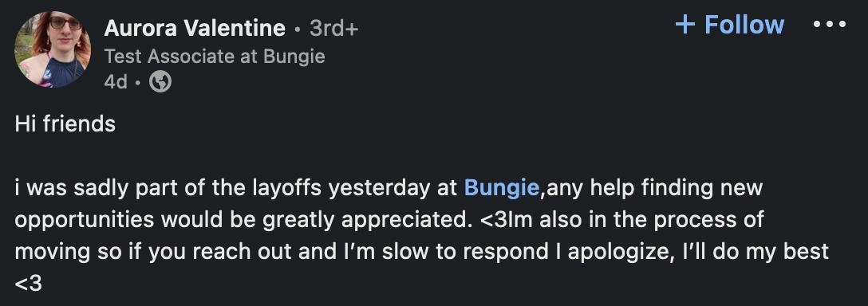The width and height of the screenshot is (868, 306).
Task: Click the word opportunities in the post
Action: click(85, 220)
